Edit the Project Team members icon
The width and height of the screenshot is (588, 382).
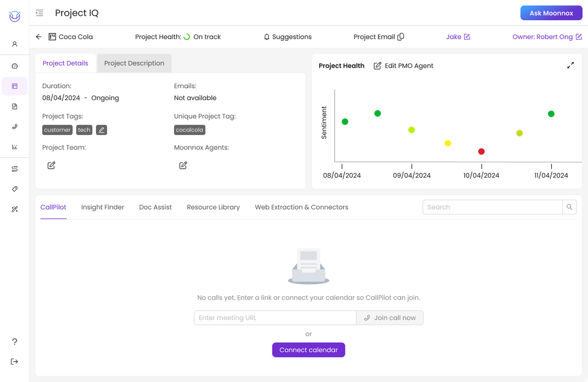(x=51, y=165)
